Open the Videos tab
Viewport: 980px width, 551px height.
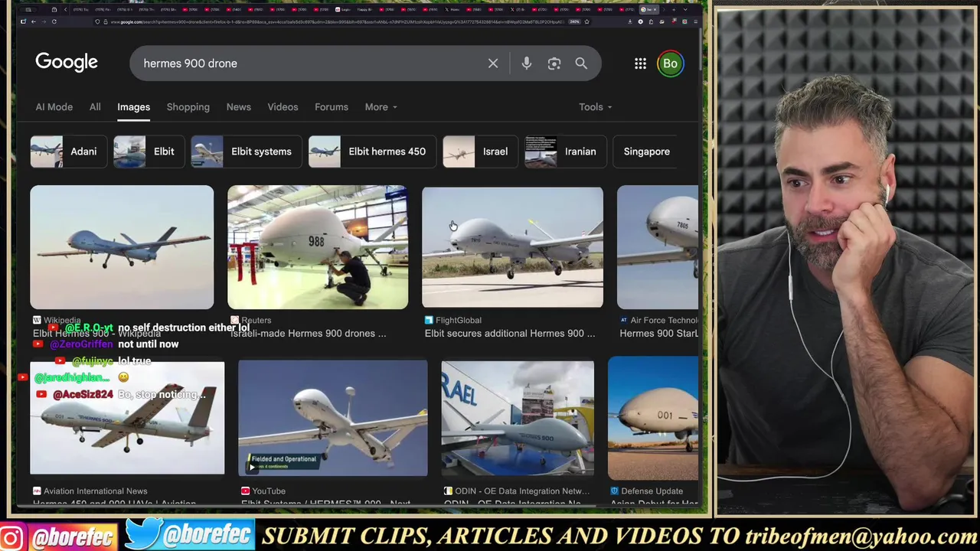(283, 107)
